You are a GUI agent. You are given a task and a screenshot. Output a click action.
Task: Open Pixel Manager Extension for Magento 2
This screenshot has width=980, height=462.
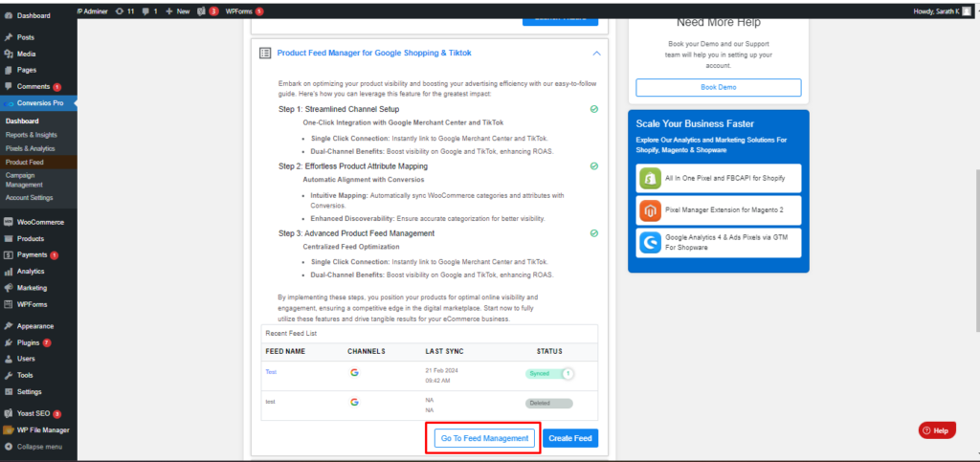pos(718,210)
